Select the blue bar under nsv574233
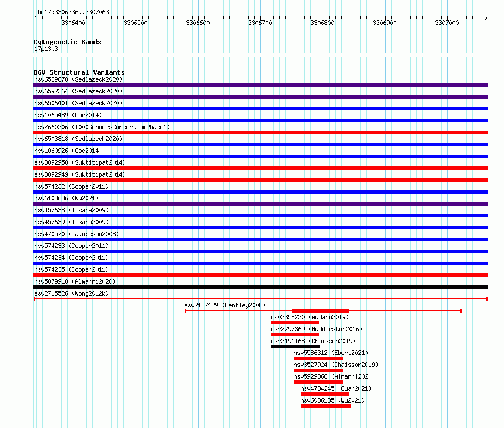Image resolution: width=504 pixels, height=428 pixels. click(x=260, y=251)
